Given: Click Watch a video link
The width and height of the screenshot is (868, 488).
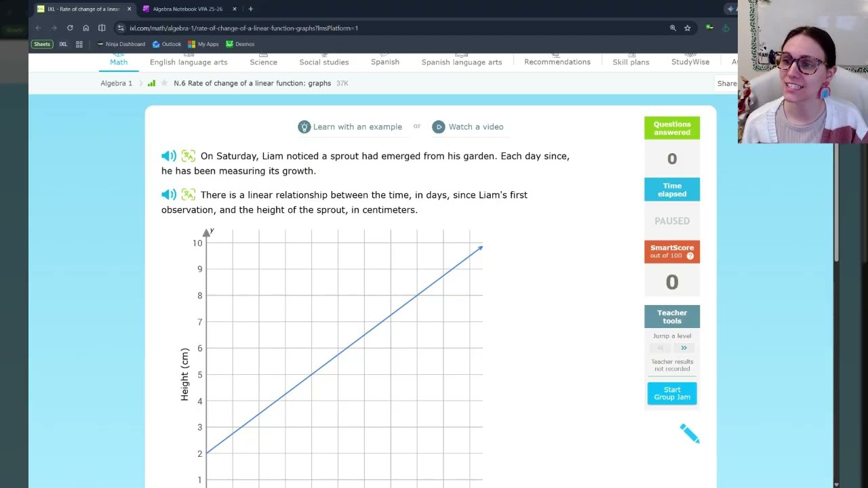Looking at the screenshot, I should tap(476, 127).
